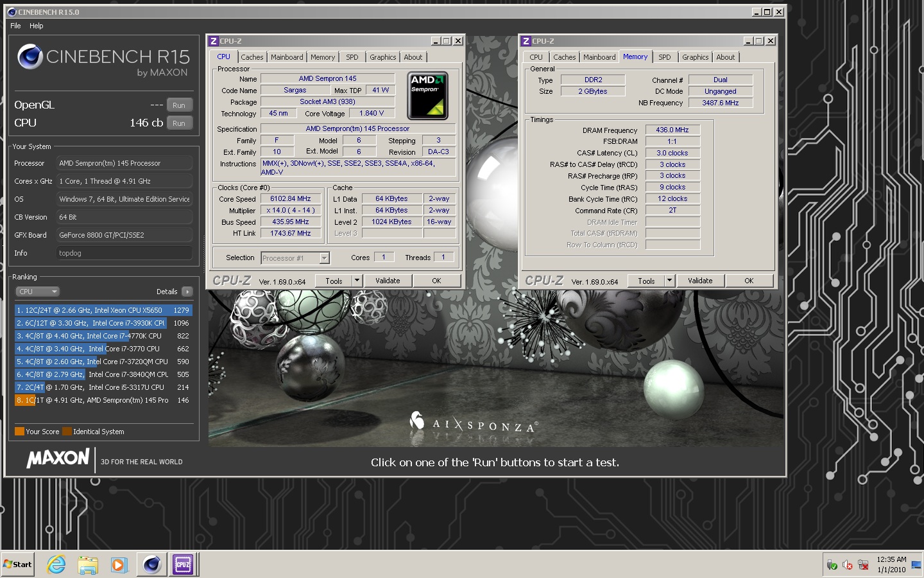924x578 pixels.
Task: Click the Cinebench R15 logo sphere
Action: coord(30,57)
